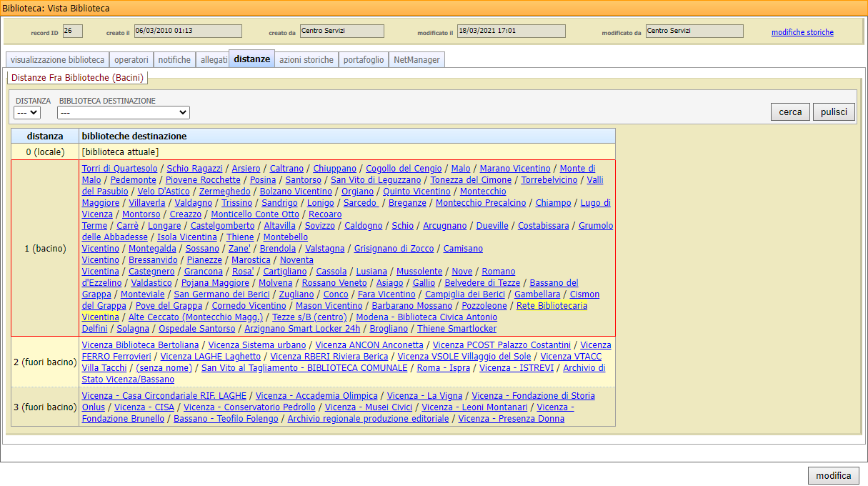Open the modifiche storiche link

click(x=802, y=32)
